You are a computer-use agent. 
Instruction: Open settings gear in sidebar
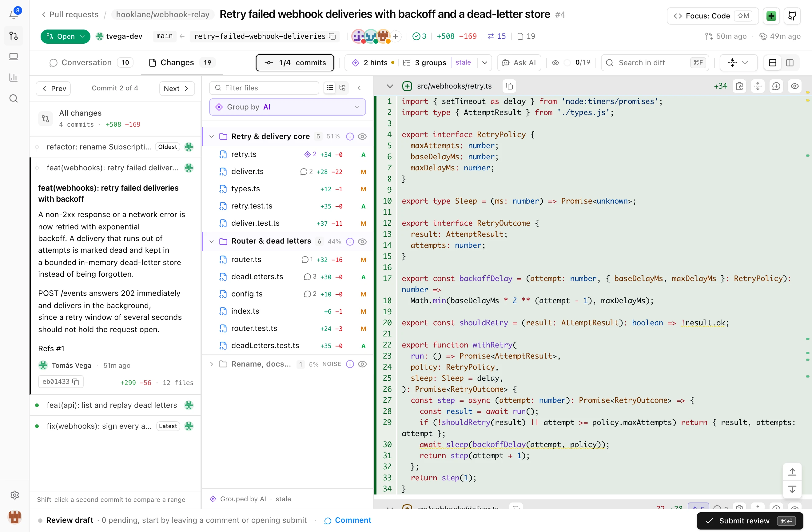[x=14, y=495]
